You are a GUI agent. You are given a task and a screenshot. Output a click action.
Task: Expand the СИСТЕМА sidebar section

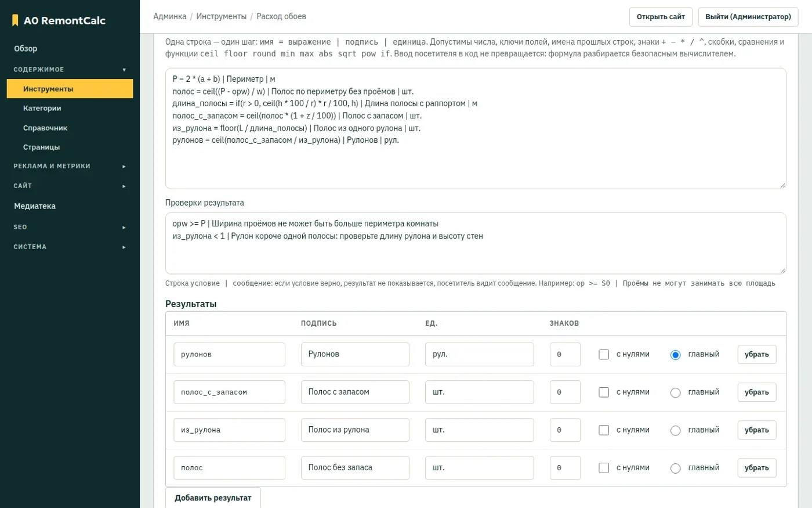pos(70,247)
